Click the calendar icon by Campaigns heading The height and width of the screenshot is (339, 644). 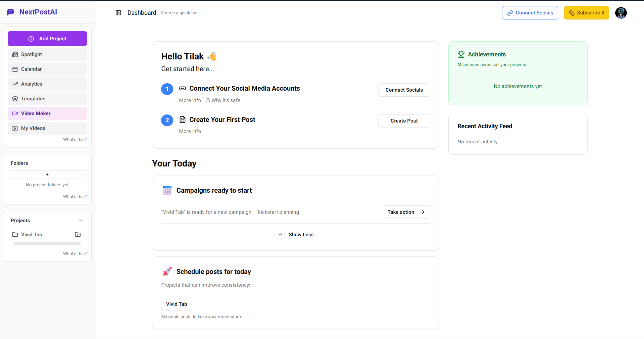(167, 190)
